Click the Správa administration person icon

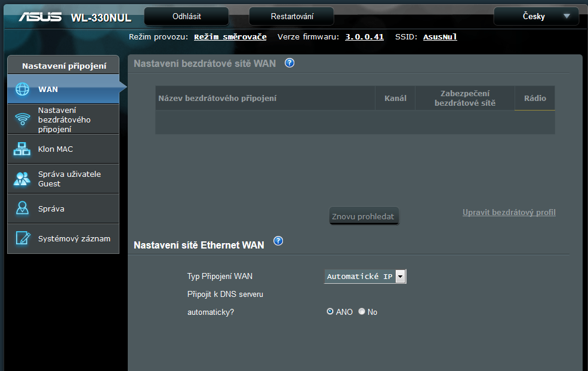coord(22,209)
